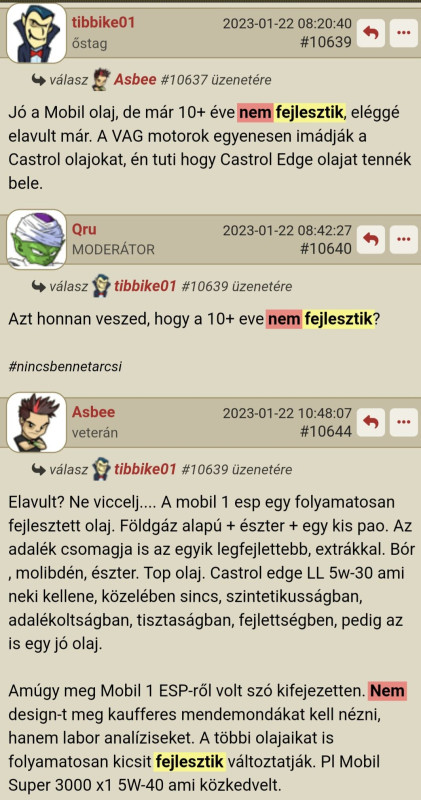Click mini tibbike01 icon in Asbee's reply reference

102,469
